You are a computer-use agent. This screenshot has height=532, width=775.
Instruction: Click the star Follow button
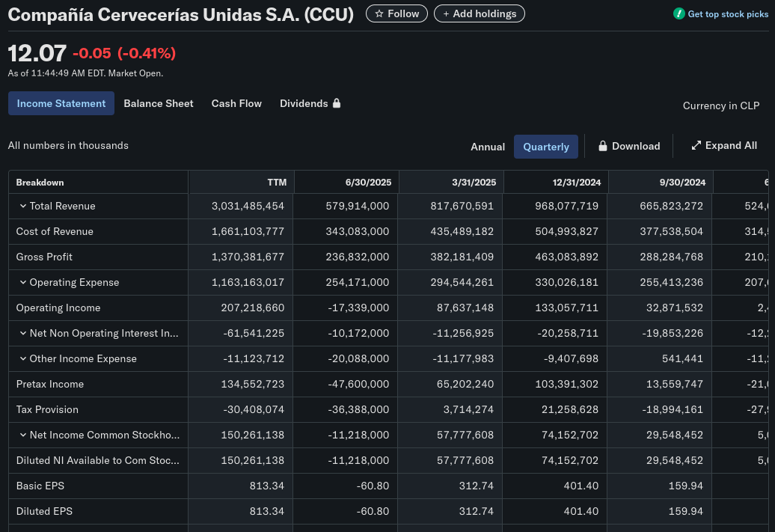coord(396,13)
